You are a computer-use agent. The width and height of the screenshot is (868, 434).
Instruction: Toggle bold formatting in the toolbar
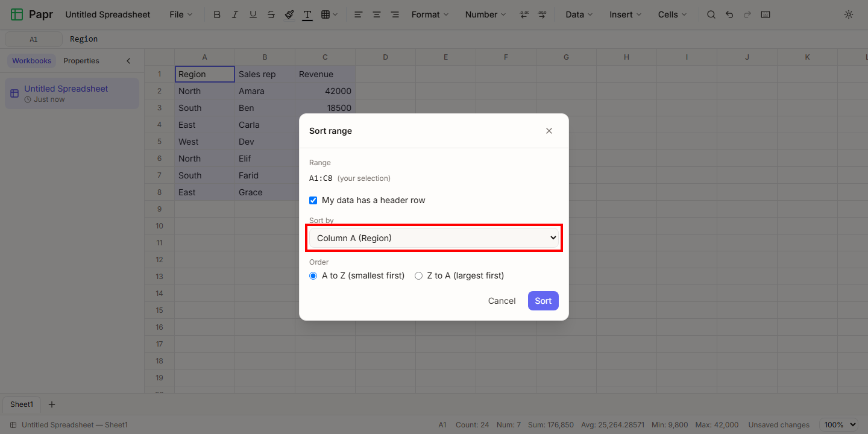[x=217, y=14]
